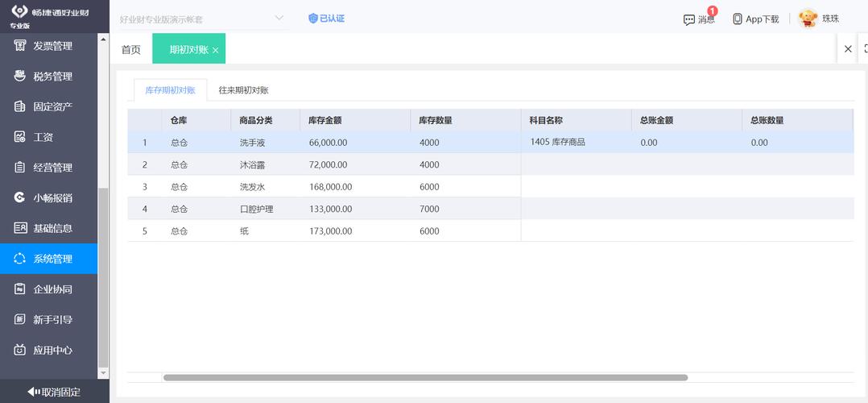
Task: Click the 工资 sidebar icon
Action: (x=20, y=137)
